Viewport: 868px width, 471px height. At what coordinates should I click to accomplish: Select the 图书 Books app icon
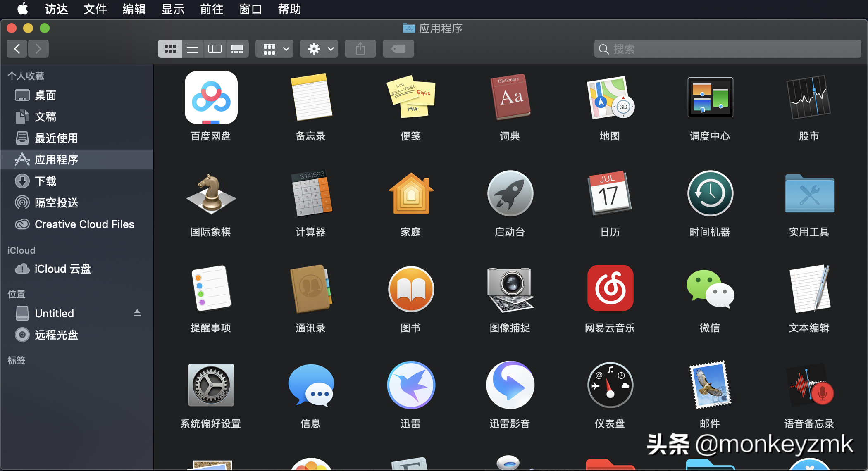point(411,289)
